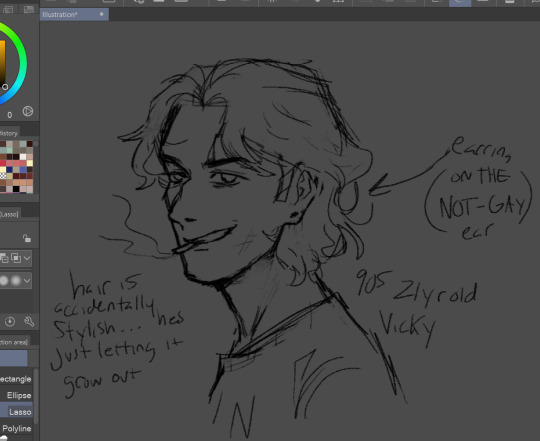This screenshot has height=441, width=540.
Task: Open the History color tab
Action: (x=9, y=133)
